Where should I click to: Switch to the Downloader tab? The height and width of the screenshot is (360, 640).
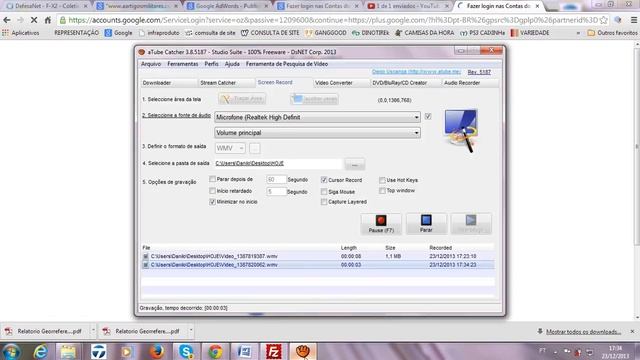point(169,83)
